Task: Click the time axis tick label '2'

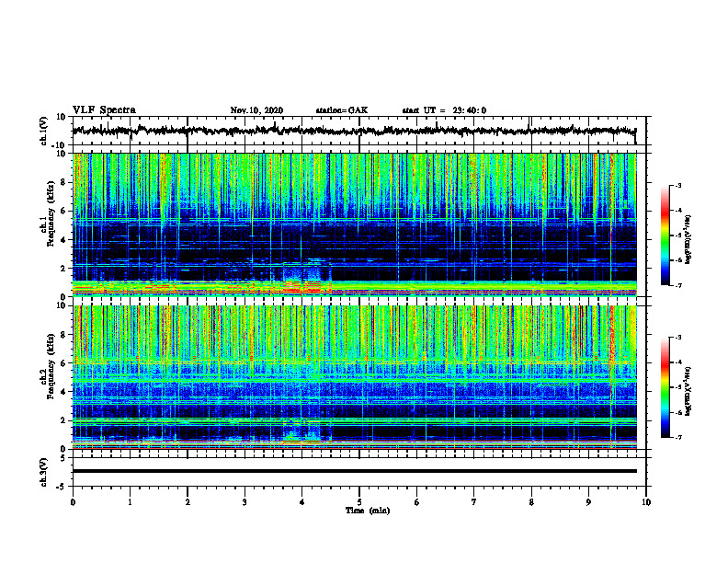Action: click(x=188, y=502)
